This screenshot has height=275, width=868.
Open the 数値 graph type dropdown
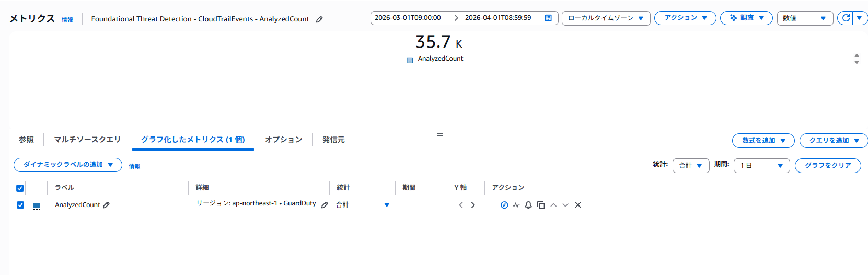pos(805,18)
